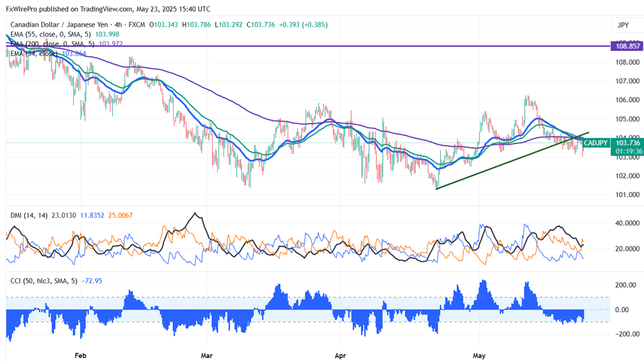Click the bar countdown 01:19:36
The width and height of the screenshot is (644, 363).
pos(629,151)
